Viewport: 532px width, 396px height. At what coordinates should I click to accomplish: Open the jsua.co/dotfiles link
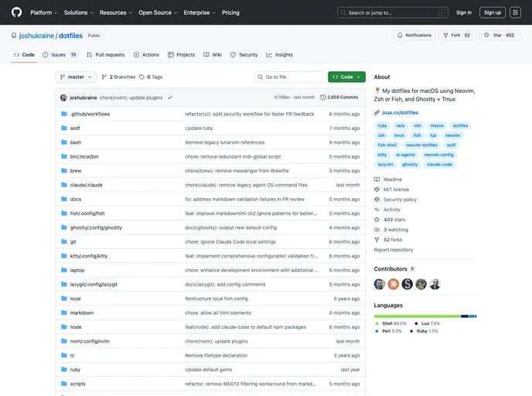coord(400,113)
